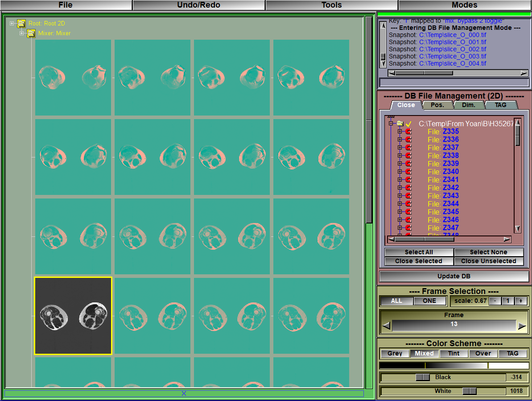Screen dimensions: 532x401
Task: Expand the File Z343 node
Action: (400, 196)
